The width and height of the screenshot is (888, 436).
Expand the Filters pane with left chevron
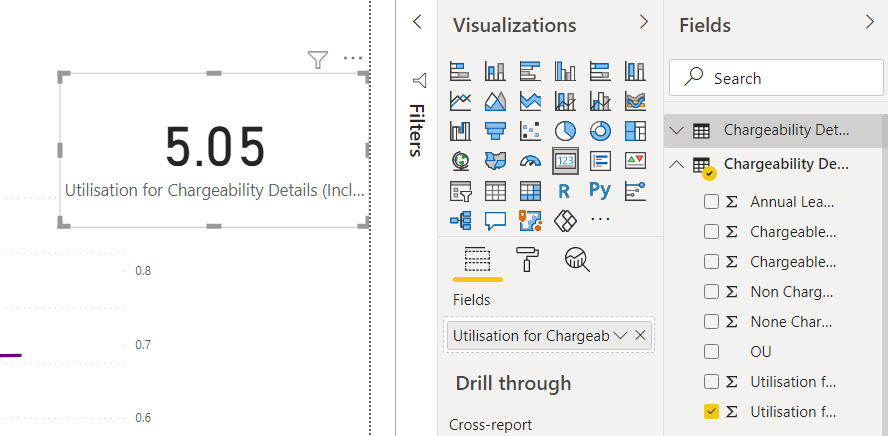[x=417, y=22]
